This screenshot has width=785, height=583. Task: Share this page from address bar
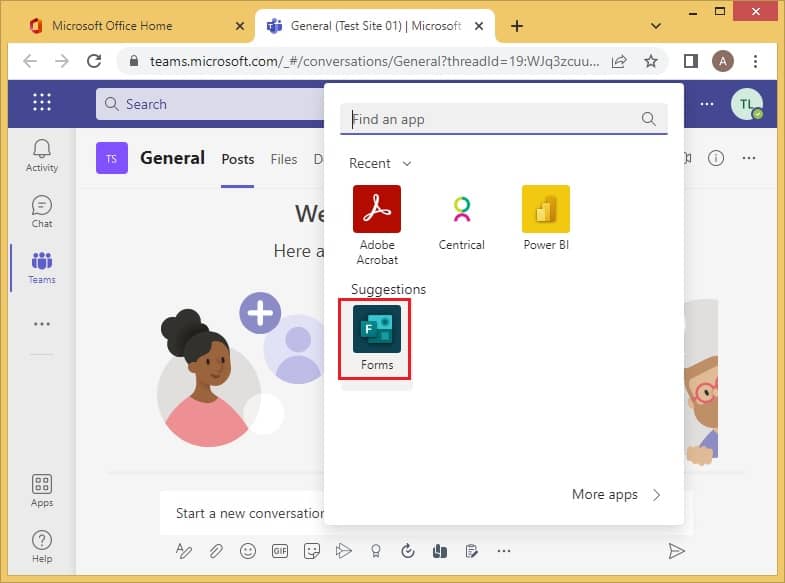click(x=619, y=61)
